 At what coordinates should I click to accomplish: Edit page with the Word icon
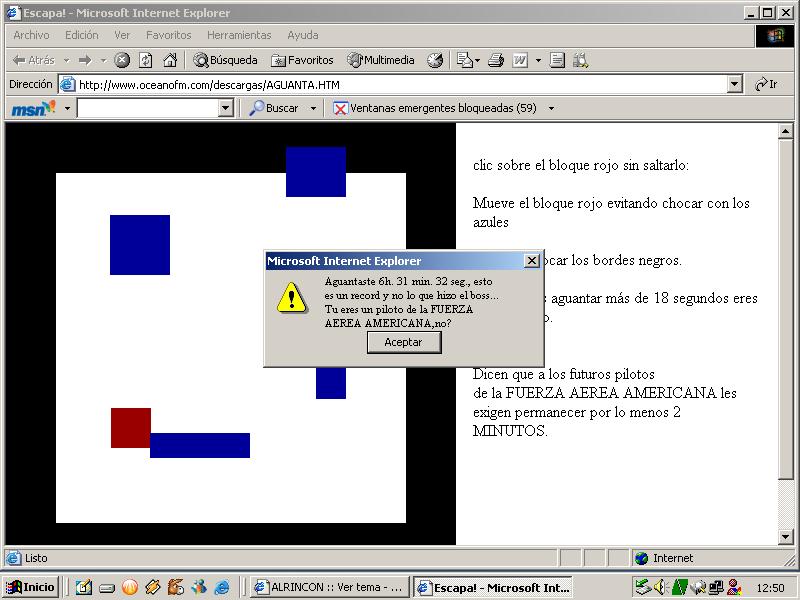coord(520,60)
